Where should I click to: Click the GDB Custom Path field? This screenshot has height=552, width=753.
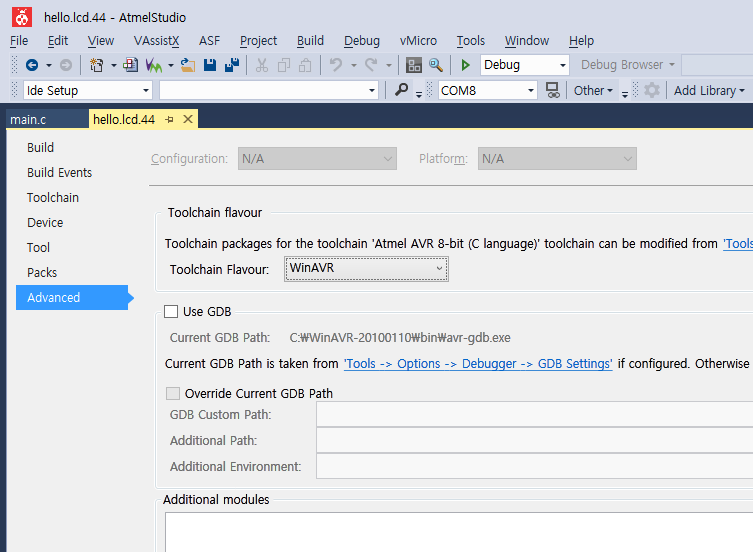pyautogui.click(x=534, y=414)
